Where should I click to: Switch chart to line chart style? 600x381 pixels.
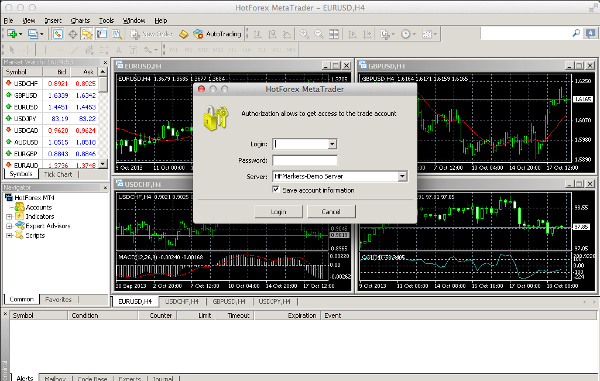[287, 34]
